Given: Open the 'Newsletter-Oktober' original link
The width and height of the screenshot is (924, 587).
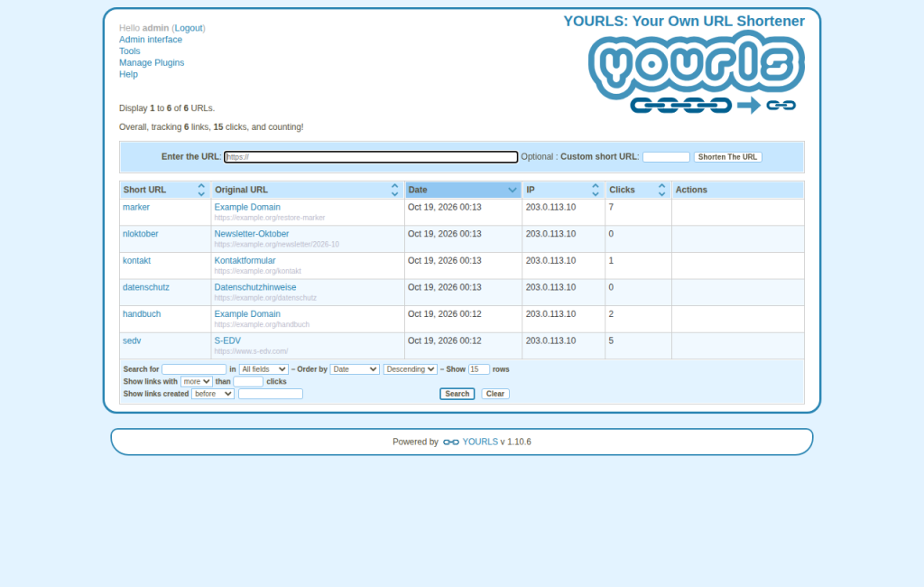Looking at the screenshot, I should [252, 234].
